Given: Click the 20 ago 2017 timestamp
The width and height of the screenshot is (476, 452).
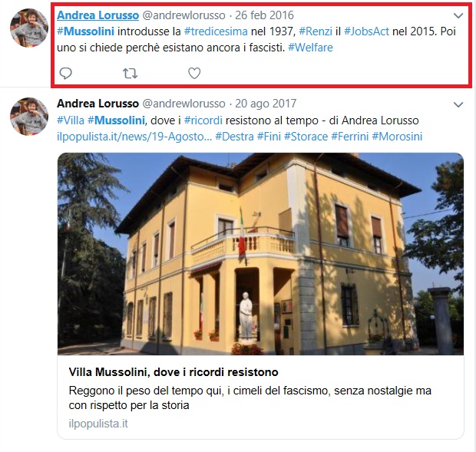Looking at the screenshot, I should [266, 104].
